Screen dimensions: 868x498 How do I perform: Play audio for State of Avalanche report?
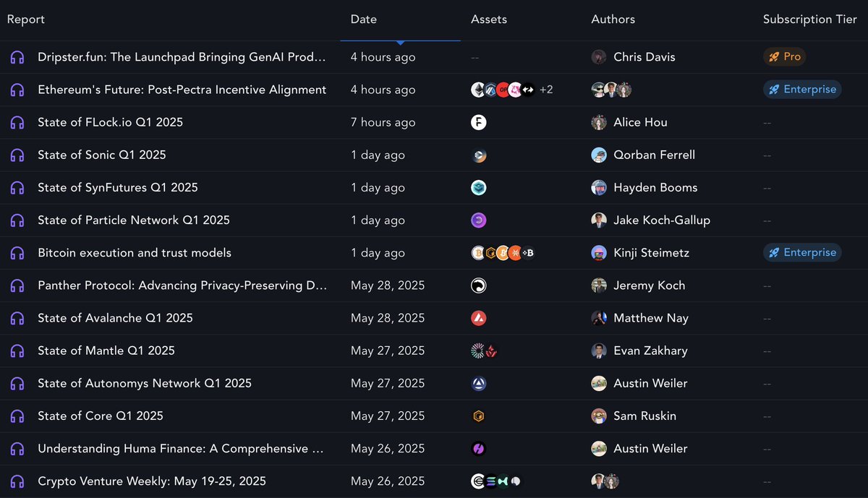[17, 318]
